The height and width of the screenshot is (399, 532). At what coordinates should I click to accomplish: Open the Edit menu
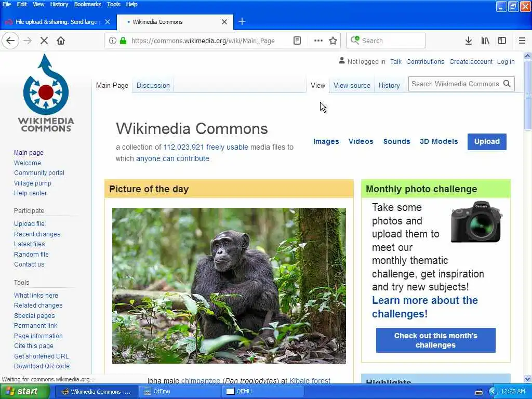[22, 4]
